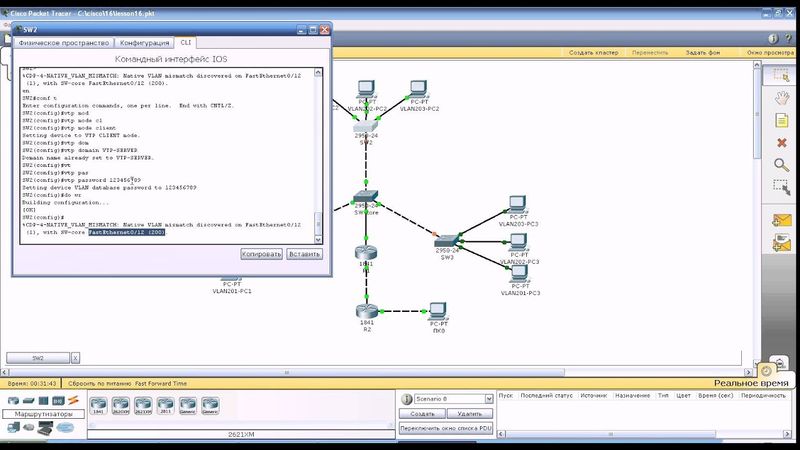
Task: Select Multiuser Connection category icon
Action: tap(65, 427)
